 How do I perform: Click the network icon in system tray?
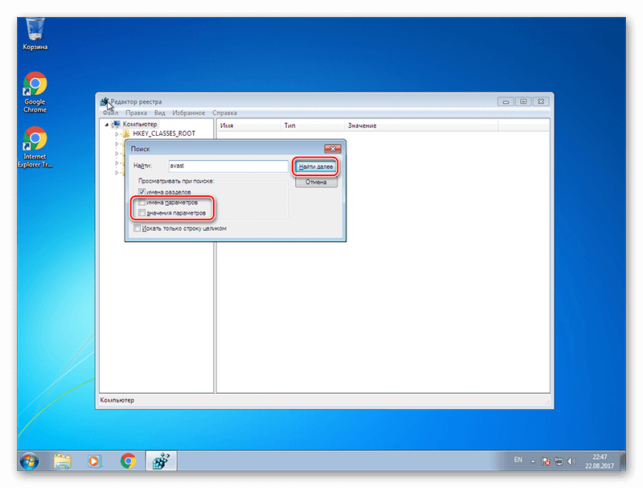coord(559,462)
